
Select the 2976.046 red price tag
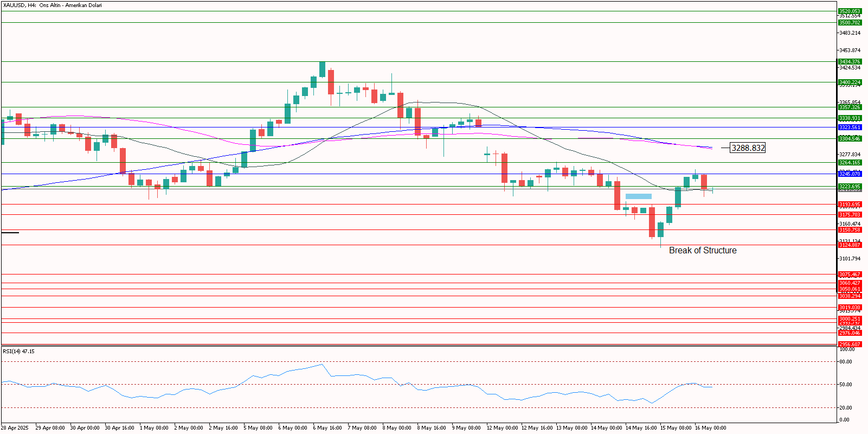tap(850, 333)
